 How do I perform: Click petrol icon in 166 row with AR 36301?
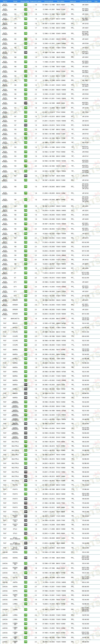[26, 264]
